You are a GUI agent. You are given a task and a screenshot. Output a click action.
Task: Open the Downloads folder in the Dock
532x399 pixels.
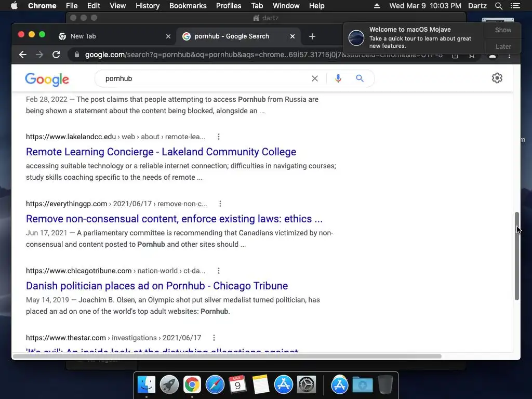click(x=362, y=385)
